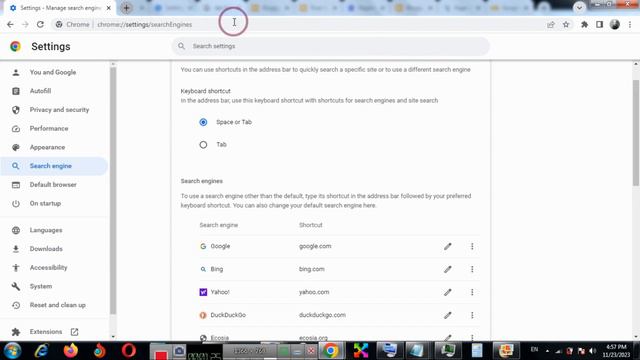Click the address bar URL
The width and height of the screenshot is (640, 360).
point(144,24)
